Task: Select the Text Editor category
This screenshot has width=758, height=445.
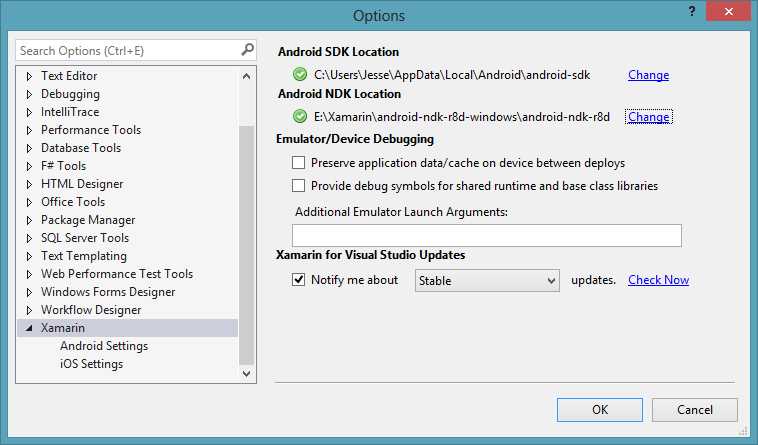Action: click(x=69, y=76)
